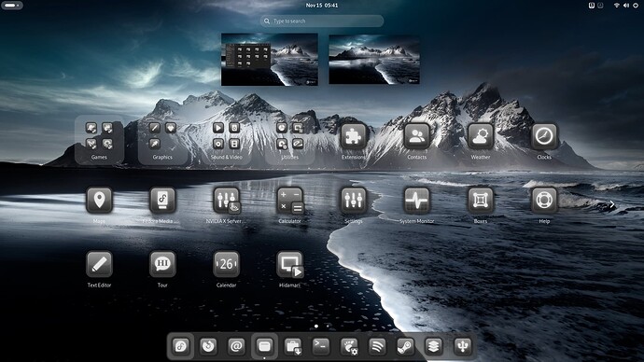Screen dimensions: 644x362
Task: Open the system status menu
Action: [x=625, y=6]
